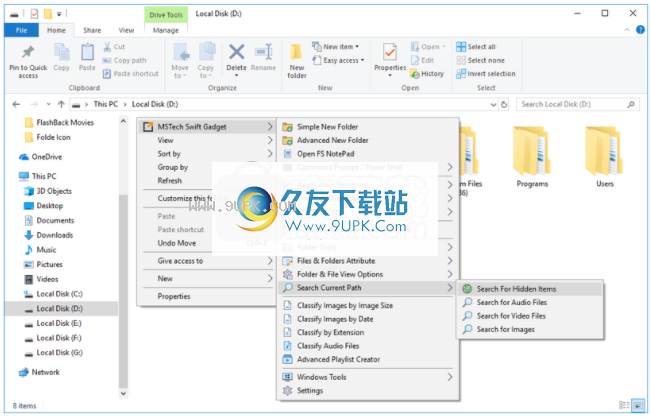
Task: Select Advanced New Folder menu item
Action: (x=368, y=140)
